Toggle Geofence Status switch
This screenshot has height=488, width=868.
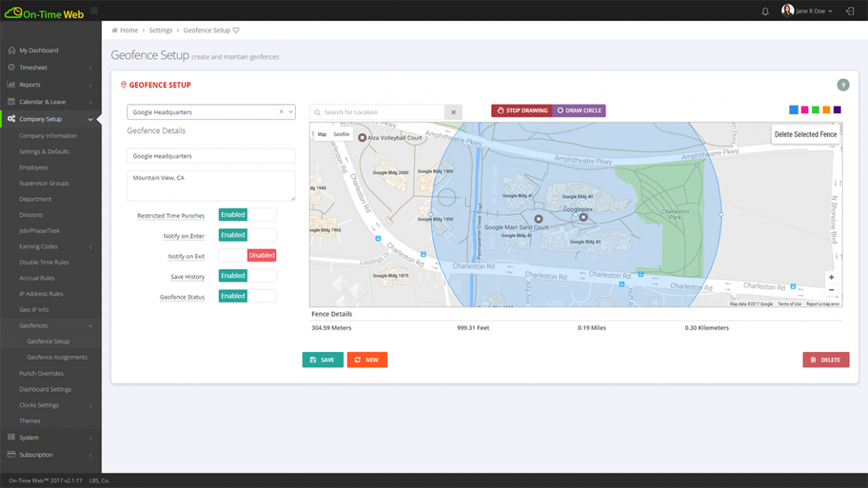tap(247, 296)
